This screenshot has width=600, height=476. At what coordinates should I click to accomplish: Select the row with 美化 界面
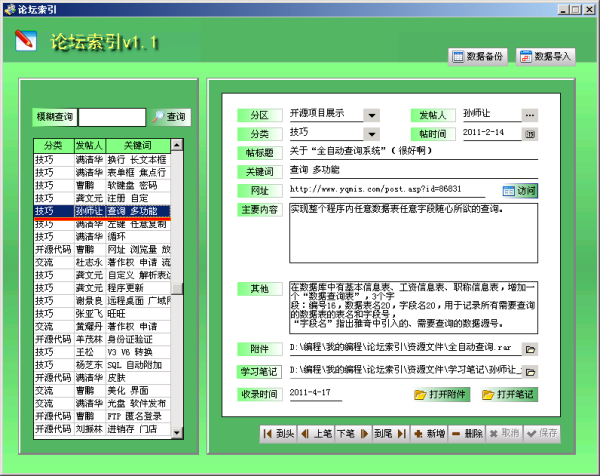click(102, 391)
